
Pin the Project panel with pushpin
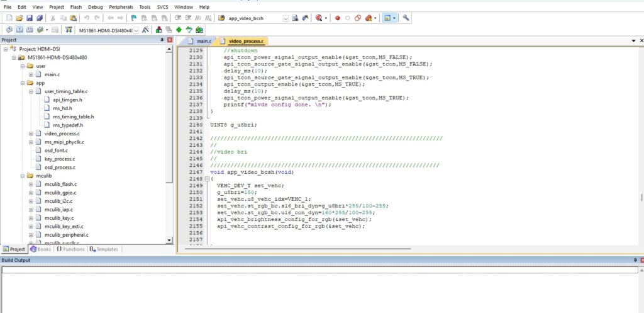coord(162,40)
